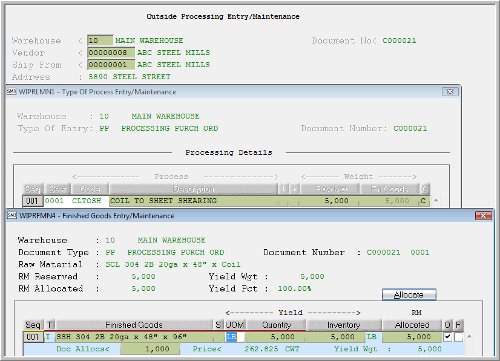Click the Vendor field 00000008
This screenshot has width=500, height=361.
pyautogui.click(x=111, y=53)
